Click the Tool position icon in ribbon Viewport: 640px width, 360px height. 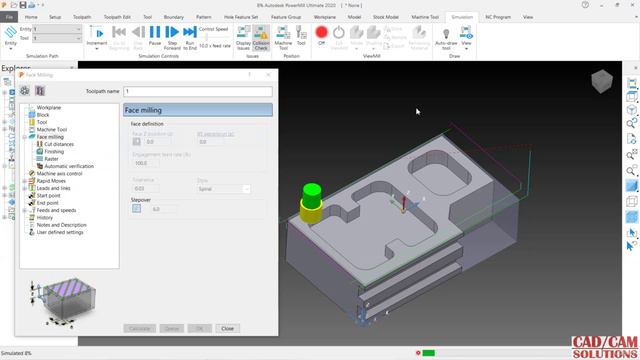[x=301, y=36]
